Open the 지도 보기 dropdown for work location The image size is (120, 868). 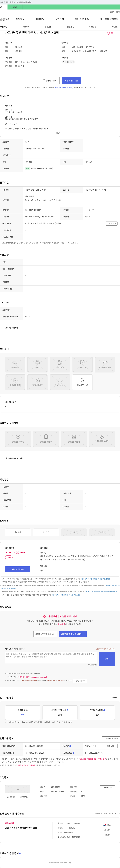(x=112, y=223)
